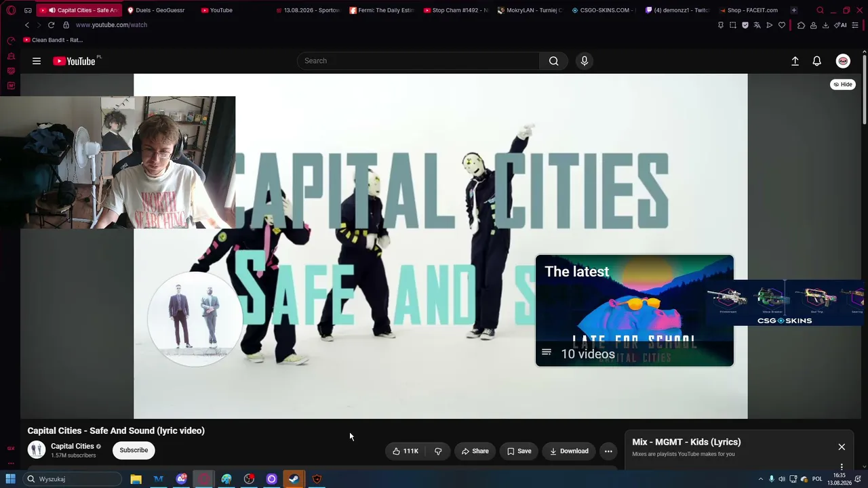Switch to the Duels - GeoGuessr tab

(160, 10)
